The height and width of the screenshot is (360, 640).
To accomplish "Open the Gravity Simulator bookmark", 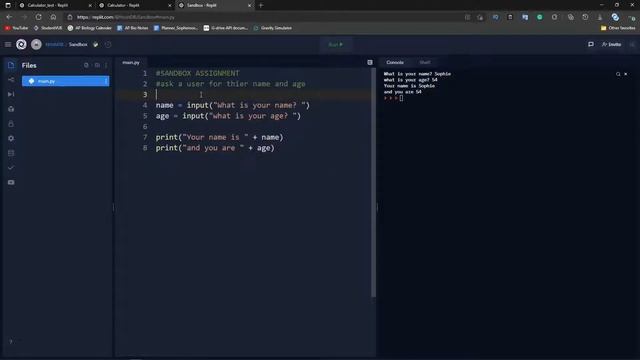I will 273,28.
